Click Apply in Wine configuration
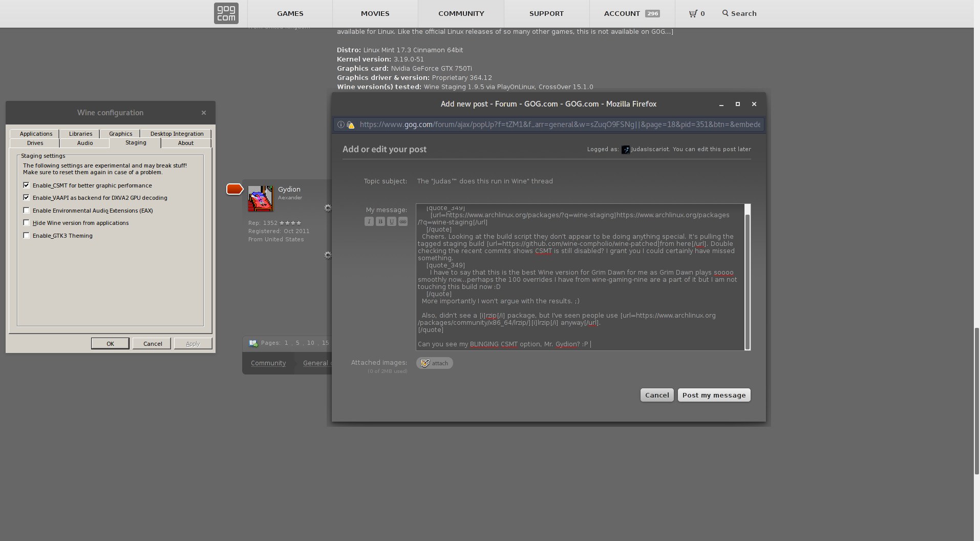 tap(193, 344)
